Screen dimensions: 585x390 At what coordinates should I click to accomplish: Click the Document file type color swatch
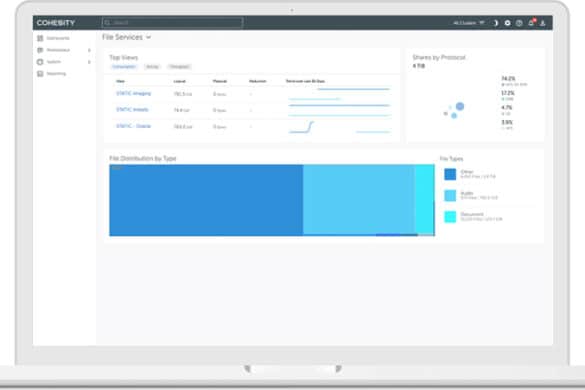(x=450, y=217)
